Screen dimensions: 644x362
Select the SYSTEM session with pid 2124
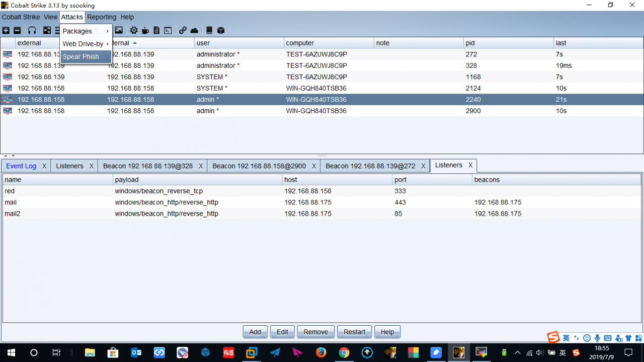tap(322, 88)
